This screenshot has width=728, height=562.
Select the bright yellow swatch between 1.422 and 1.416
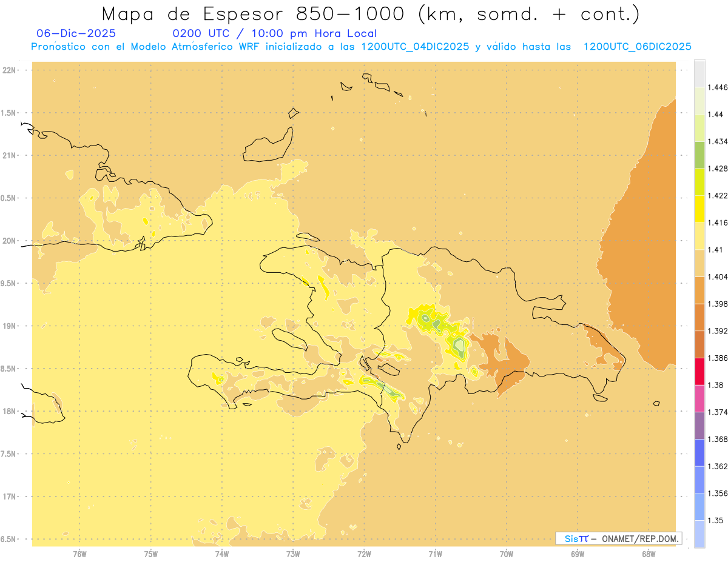(x=699, y=209)
